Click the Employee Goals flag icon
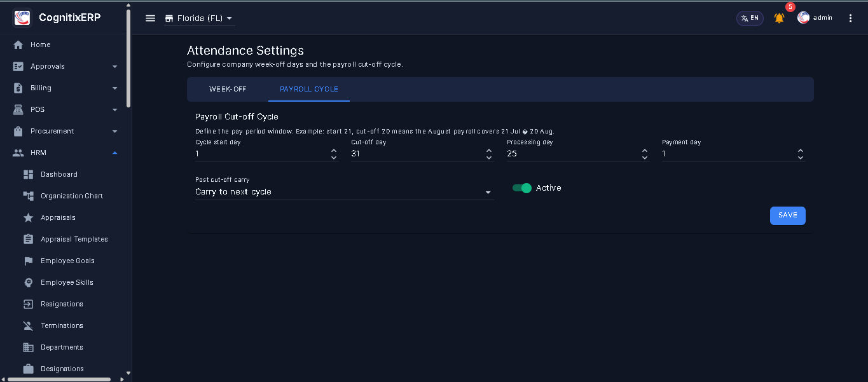This screenshot has width=868, height=382. click(28, 261)
